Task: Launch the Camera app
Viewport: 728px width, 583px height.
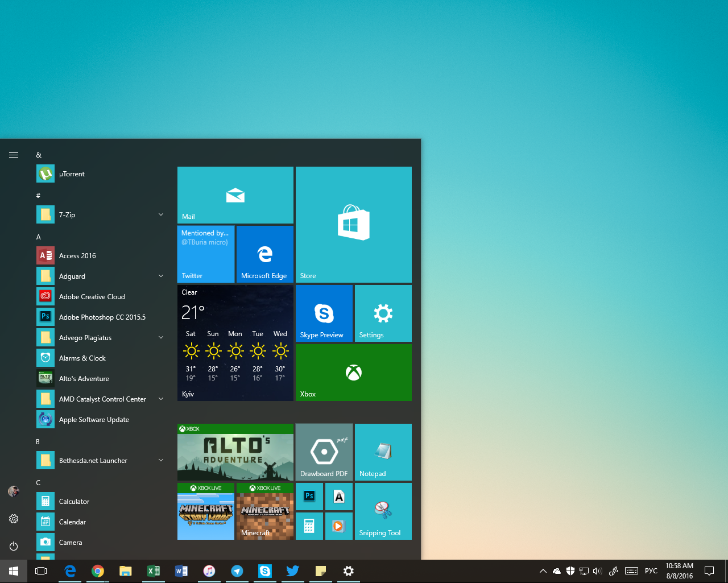Action: coord(100,543)
